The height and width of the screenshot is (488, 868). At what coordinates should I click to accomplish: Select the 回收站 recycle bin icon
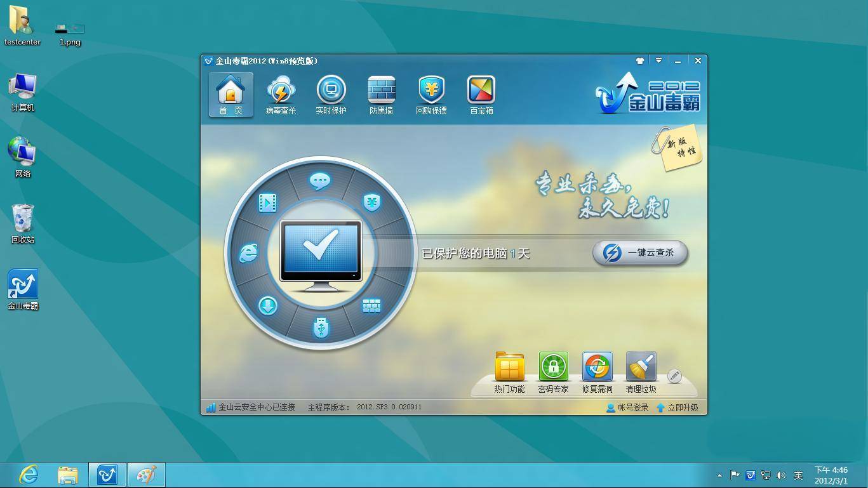22,224
